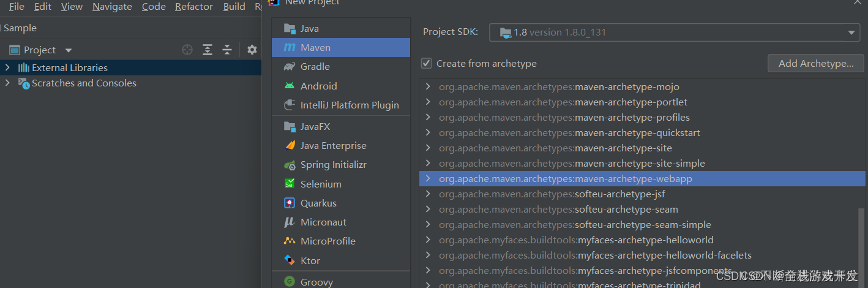The width and height of the screenshot is (868, 288).
Task: Expand maven-archetype-mojo node
Action: pyautogui.click(x=428, y=86)
